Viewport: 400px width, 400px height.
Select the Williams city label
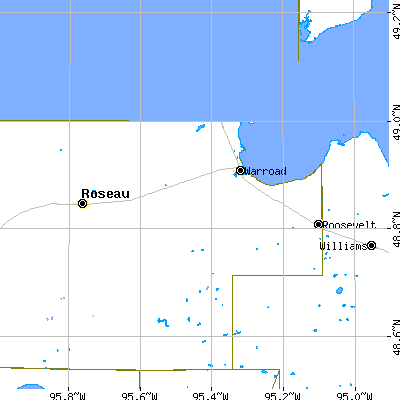coord(343,246)
